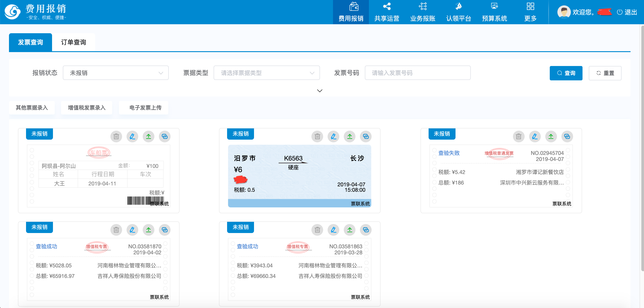Upload the 增值税普通发票 NO.02945704 card
The width and height of the screenshot is (644, 308).
(x=551, y=136)
